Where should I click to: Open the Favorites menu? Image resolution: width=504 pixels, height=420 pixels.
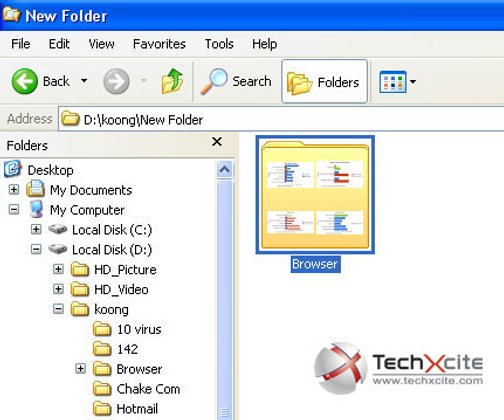(x=159, y=44)
